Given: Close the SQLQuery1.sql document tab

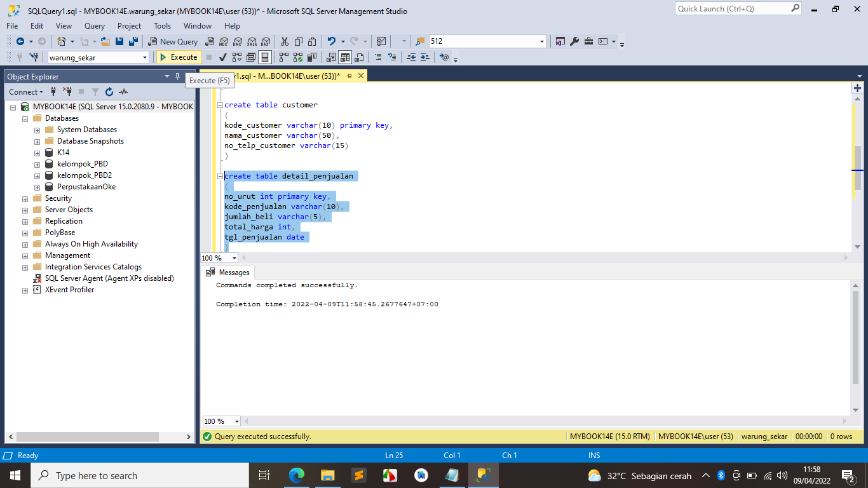Looking at the screenshot, I should [x=360, y=76].
